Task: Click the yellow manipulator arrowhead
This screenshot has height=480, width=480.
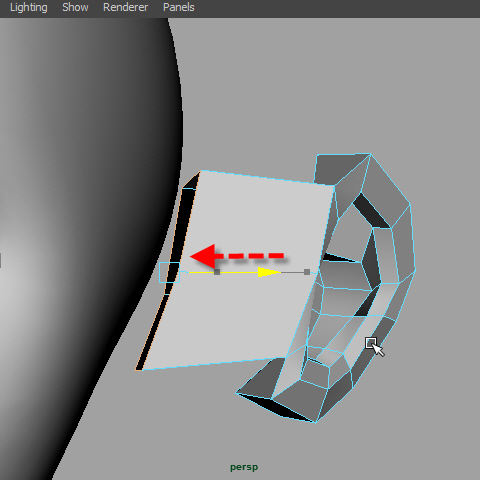Action: click(269, 272)
